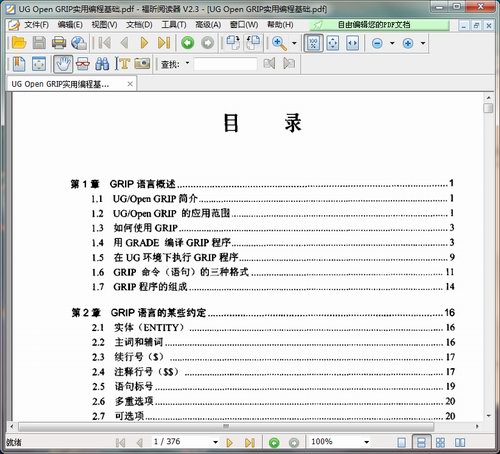Open the page number dropdown arrow
Viewport: 500px width, 454px height.
pos(215,442)
